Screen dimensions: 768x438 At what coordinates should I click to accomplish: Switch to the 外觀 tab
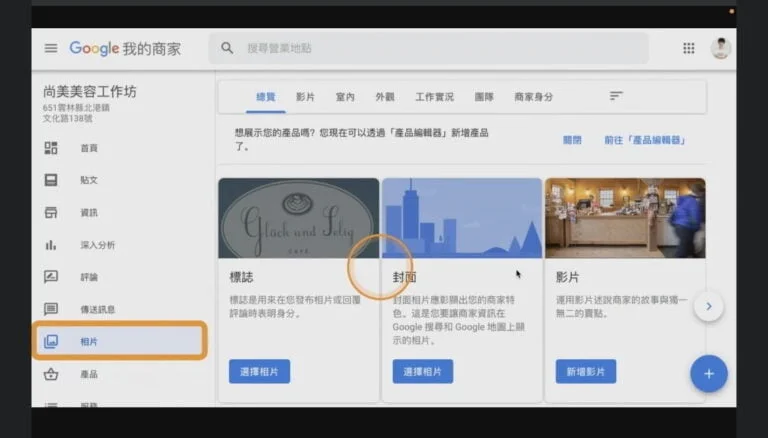384,97
